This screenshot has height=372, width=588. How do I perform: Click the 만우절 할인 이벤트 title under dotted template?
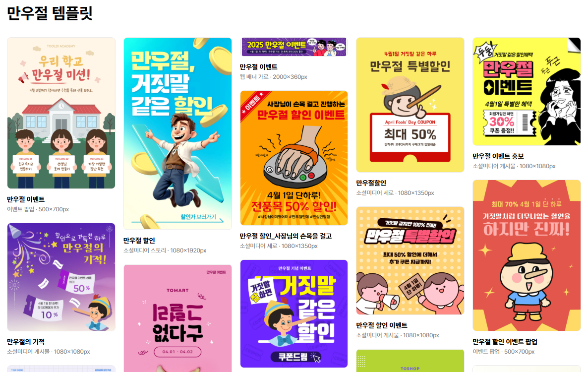point(382,325)
